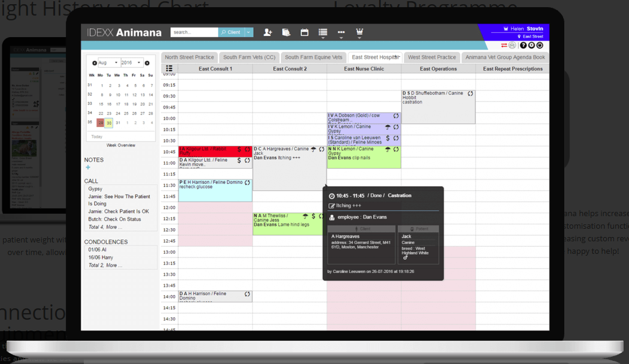
Task: Click recurrence icon on Hargreaves Canine appointment
Action: (321, 149)
